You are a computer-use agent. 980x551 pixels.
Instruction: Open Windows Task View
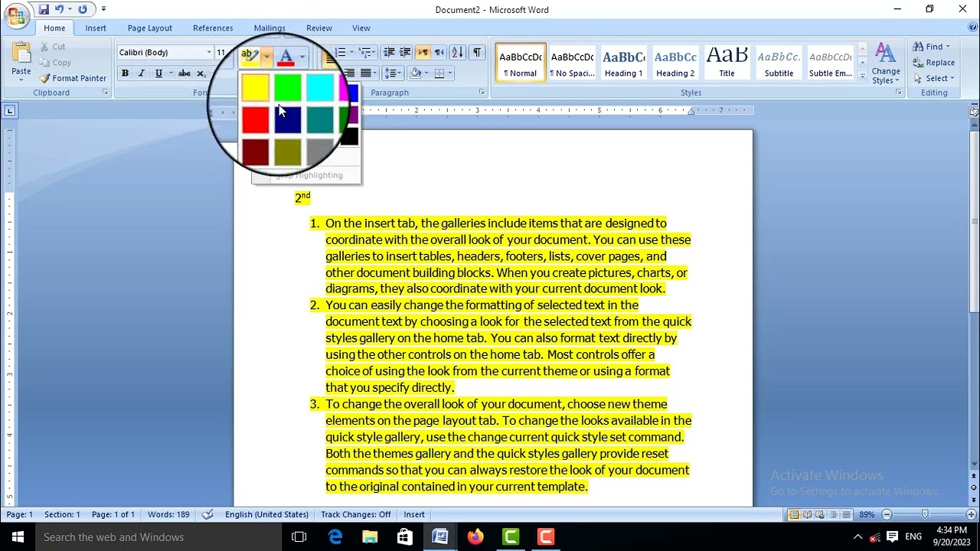pos(299,537)
